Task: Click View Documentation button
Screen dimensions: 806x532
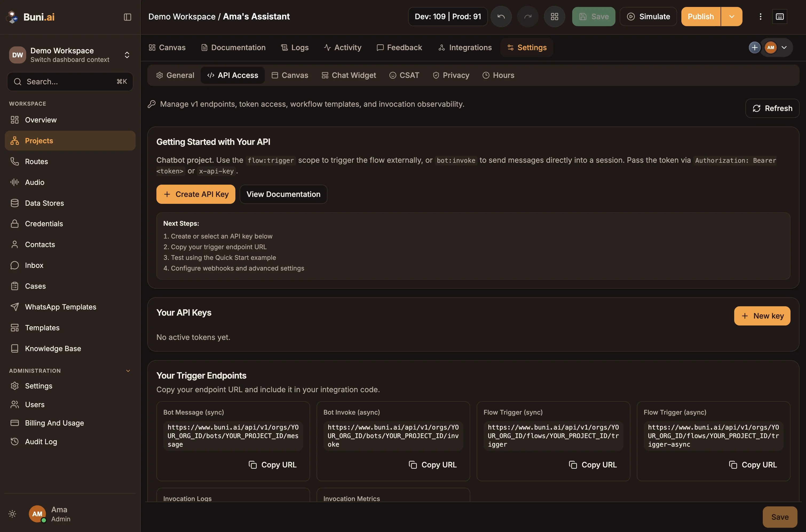Action: [283, 194]
